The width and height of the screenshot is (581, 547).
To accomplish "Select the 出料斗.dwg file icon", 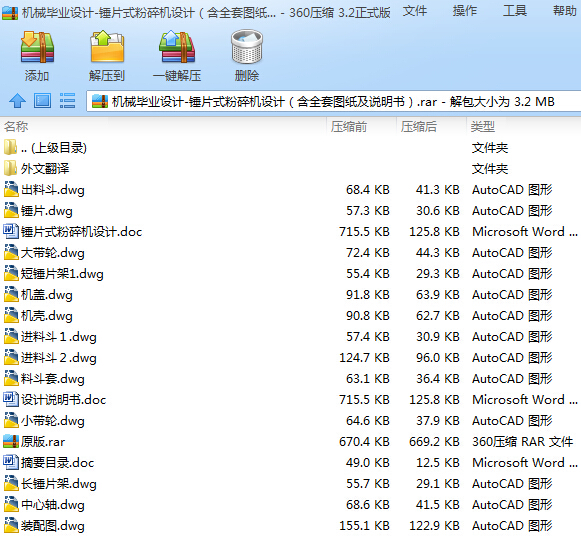I will (x=11, y=189).
